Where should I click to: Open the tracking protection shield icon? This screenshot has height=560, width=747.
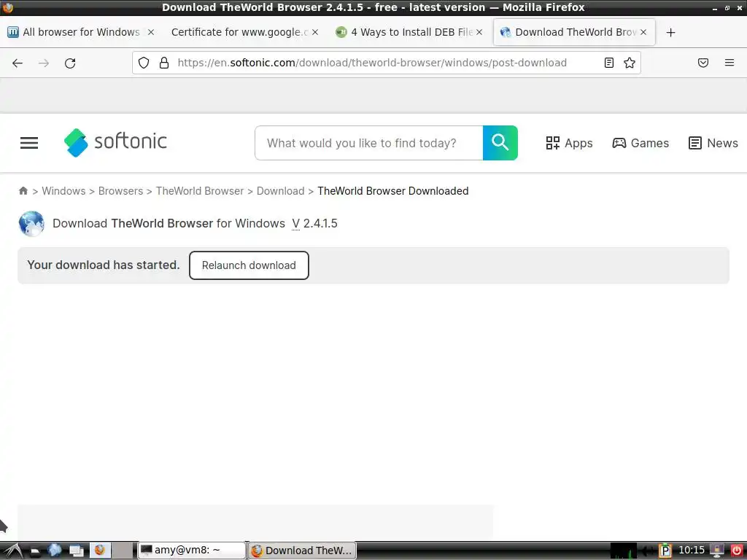[x=144, y=63]
